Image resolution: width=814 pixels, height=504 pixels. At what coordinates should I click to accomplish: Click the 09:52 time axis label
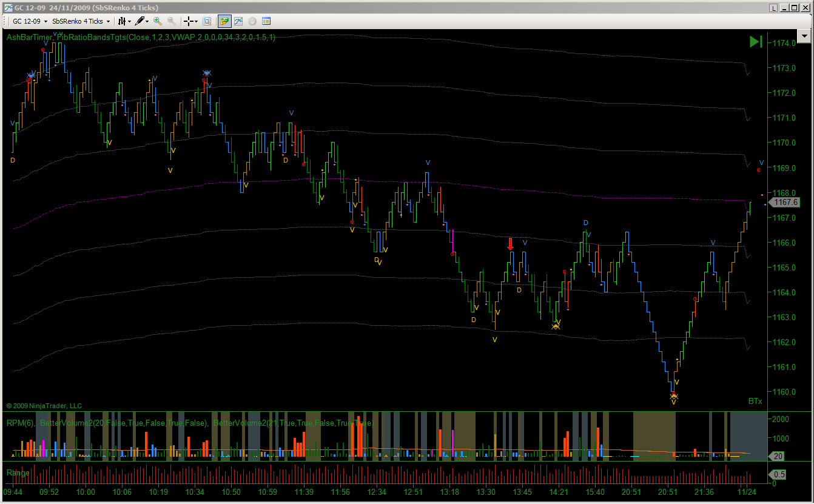click(x=49, y=492)
